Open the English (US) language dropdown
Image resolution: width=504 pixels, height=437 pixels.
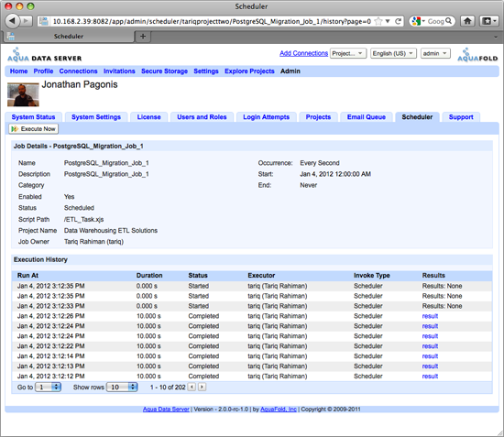coord(393,53)
